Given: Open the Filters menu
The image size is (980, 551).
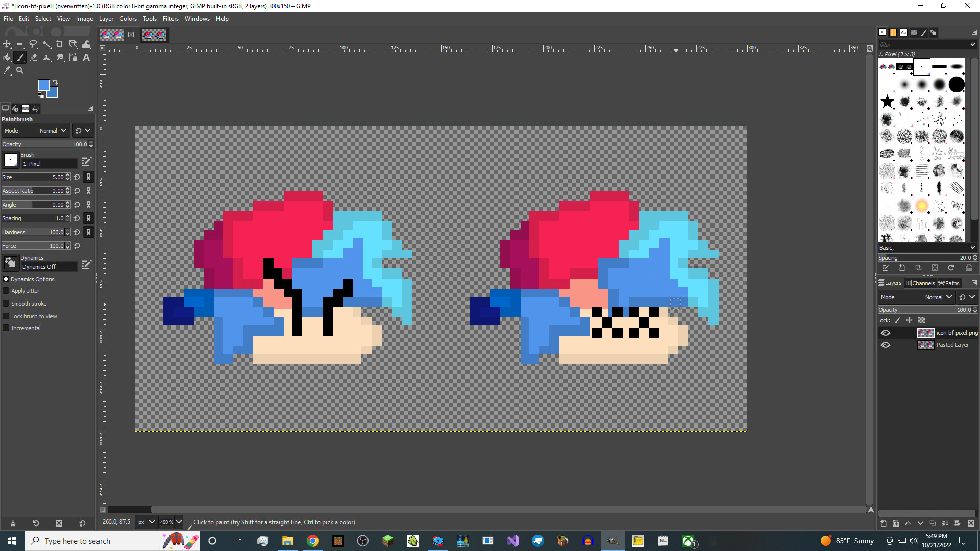Looking at the screenshot, I should tap(170, 19).
